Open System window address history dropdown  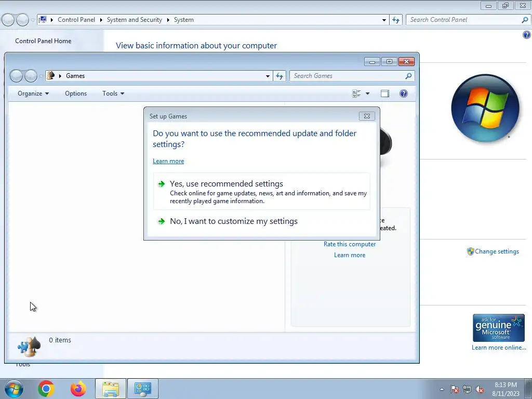(x=384, y=20)
